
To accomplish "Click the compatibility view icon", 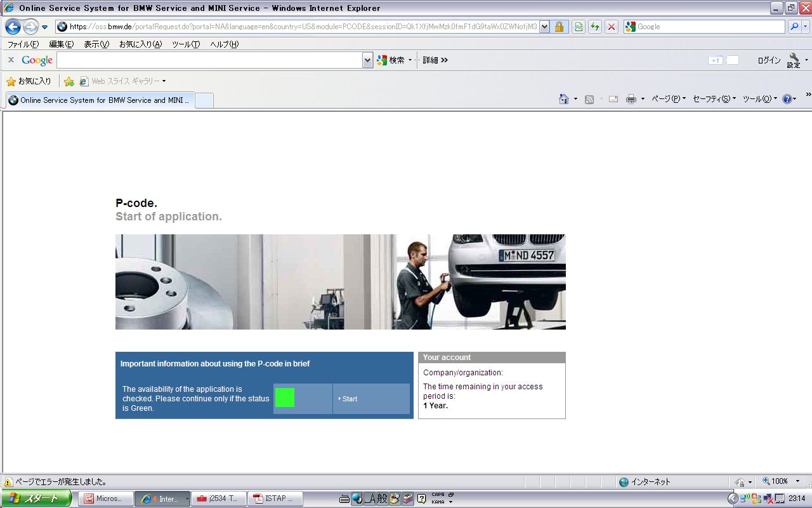I will [579, 27].
